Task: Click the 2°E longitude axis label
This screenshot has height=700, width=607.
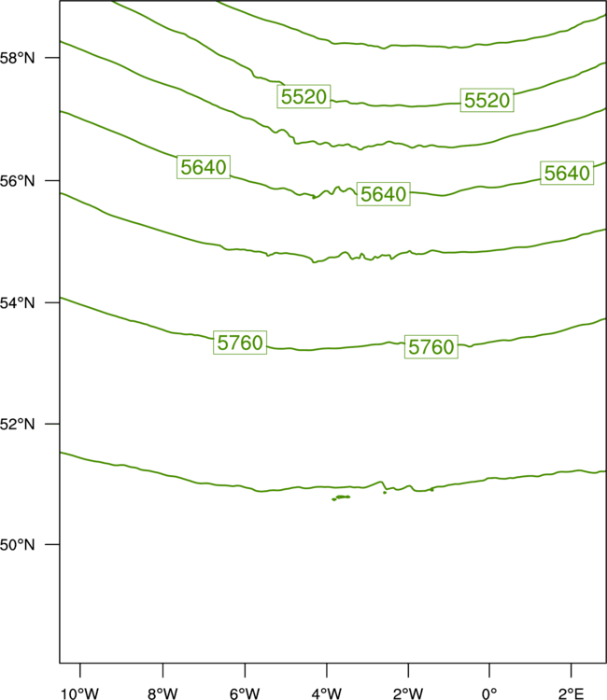Action: 571,693
